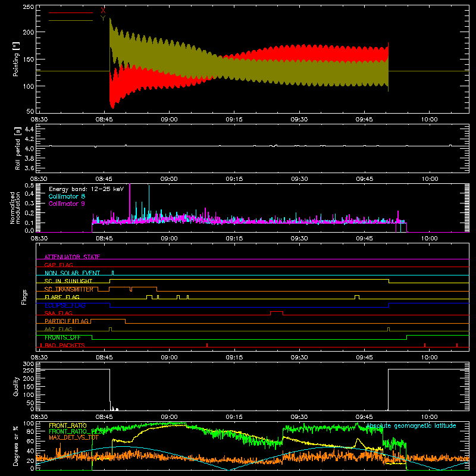Click the 'Degrees or %' axis title
Image resolution: width=476 pixels, height=476 pixels.
(16, 446)
